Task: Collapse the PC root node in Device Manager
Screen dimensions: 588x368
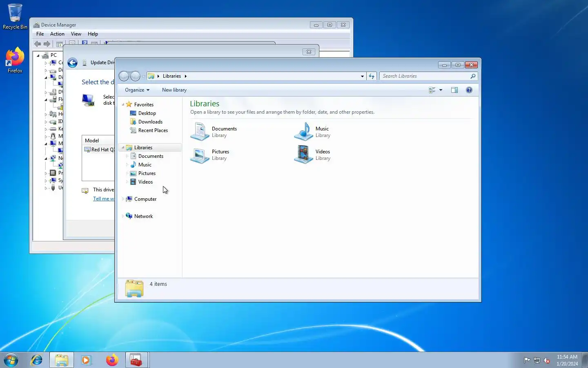Action: click(x=38, y=55)
